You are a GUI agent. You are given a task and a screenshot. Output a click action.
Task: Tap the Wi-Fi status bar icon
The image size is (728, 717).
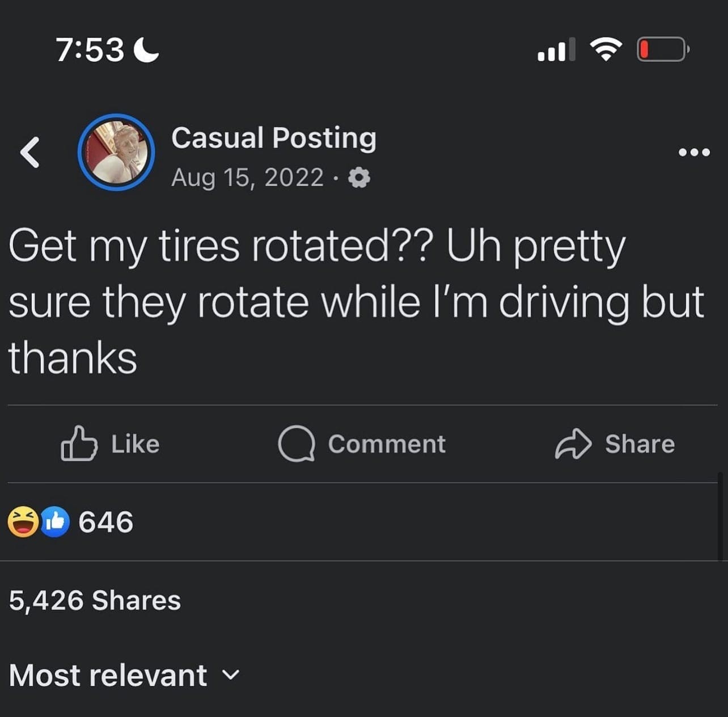tap(606, 49)
